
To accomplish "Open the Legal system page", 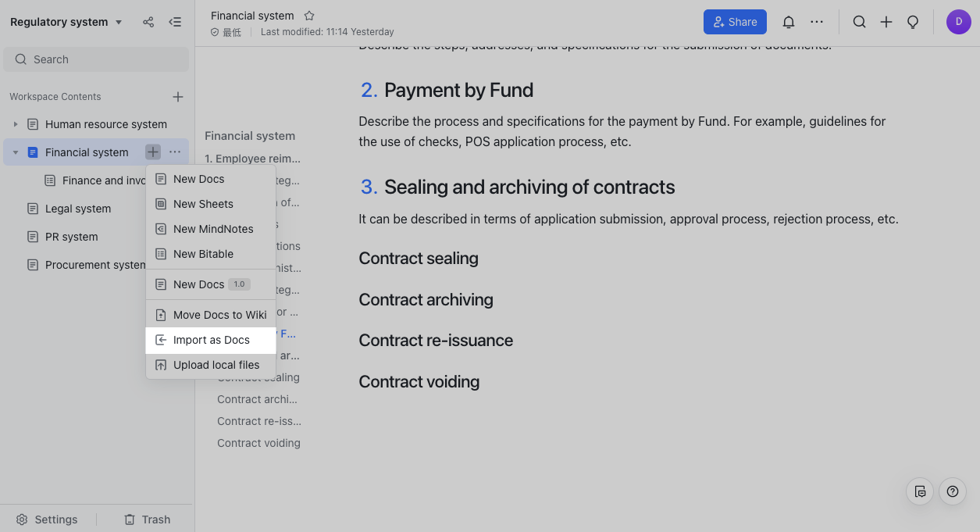I will pyautogui.click(x=78, y=209).
